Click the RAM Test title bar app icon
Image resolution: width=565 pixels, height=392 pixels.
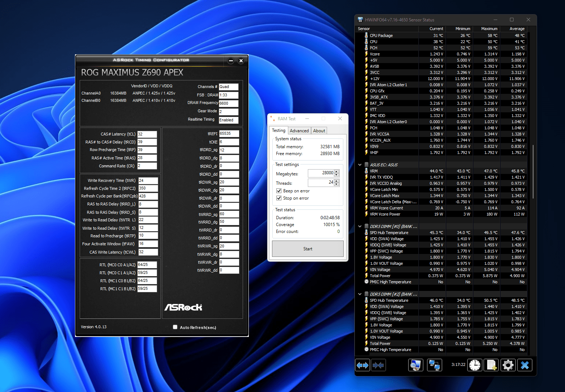[x=272, y=118]
